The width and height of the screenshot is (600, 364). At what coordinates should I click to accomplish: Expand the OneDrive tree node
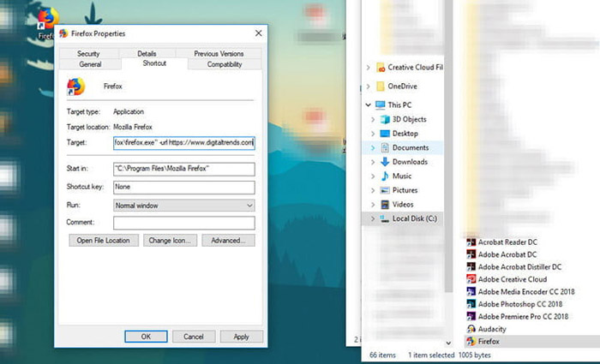368,87
